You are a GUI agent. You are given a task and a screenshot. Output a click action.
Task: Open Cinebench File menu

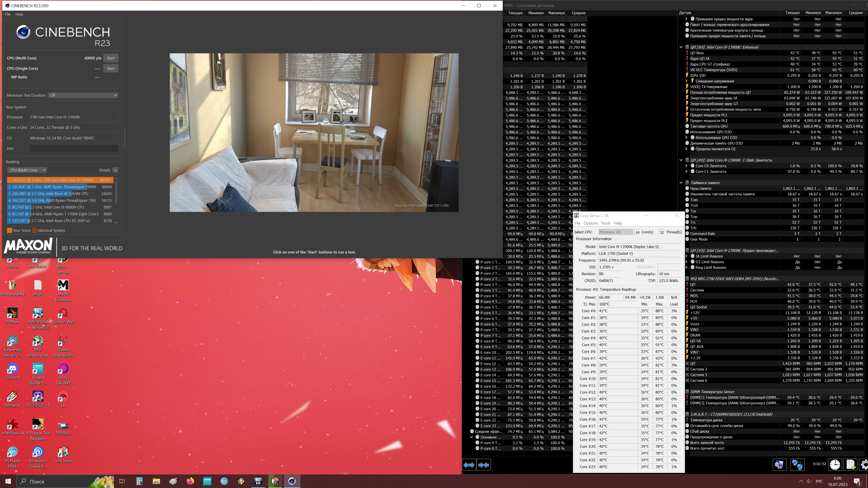click(8, 14)
